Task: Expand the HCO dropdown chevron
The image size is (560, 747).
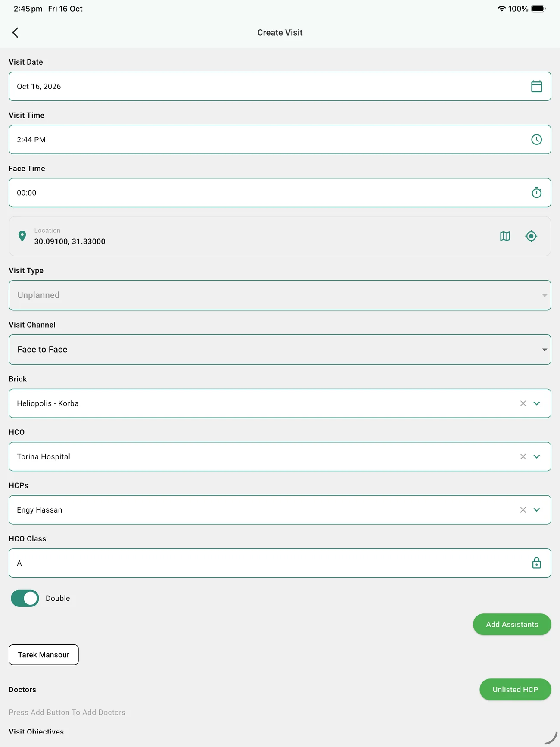Action: pos(537,456)
